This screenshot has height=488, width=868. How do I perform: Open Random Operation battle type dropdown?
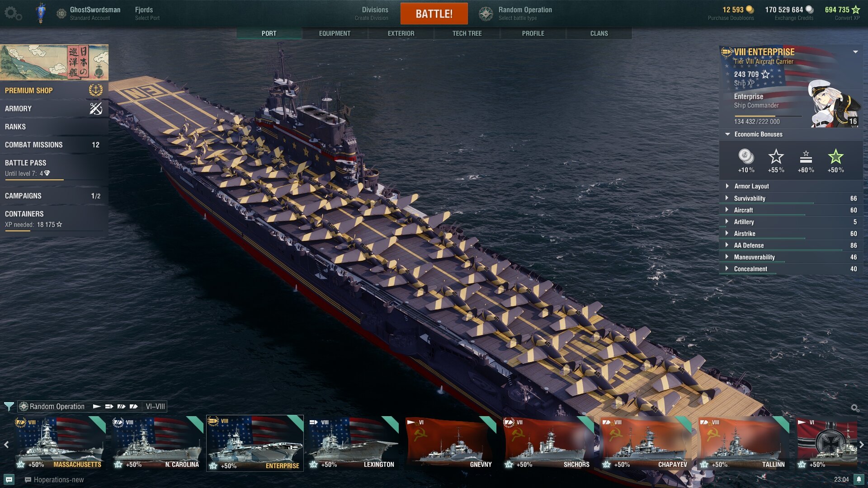point(525,13)
